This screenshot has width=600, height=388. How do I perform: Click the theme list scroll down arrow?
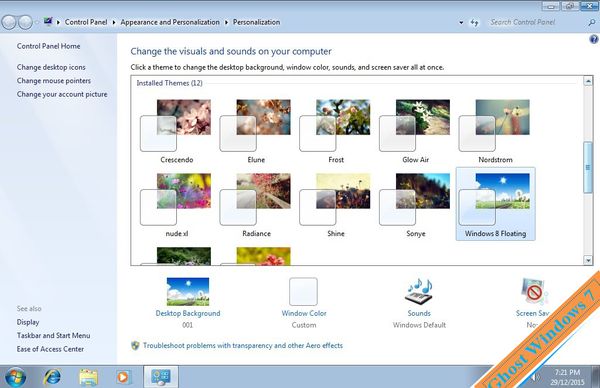[x=588, y=260]
